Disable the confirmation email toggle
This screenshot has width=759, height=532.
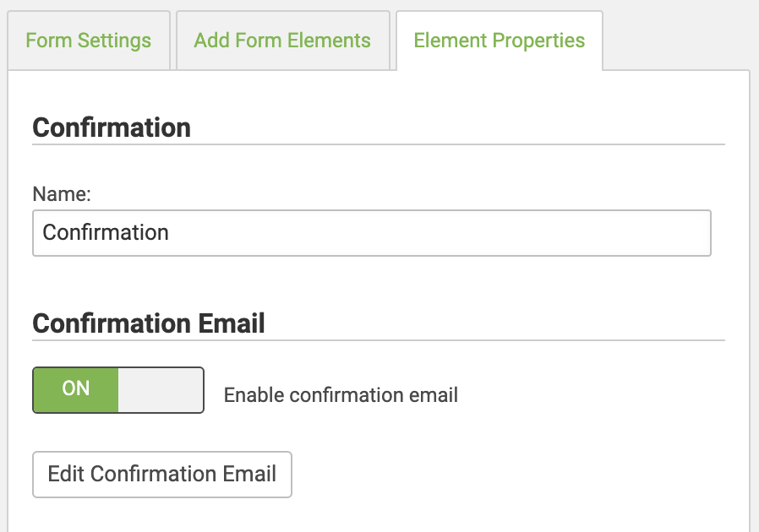117,389
